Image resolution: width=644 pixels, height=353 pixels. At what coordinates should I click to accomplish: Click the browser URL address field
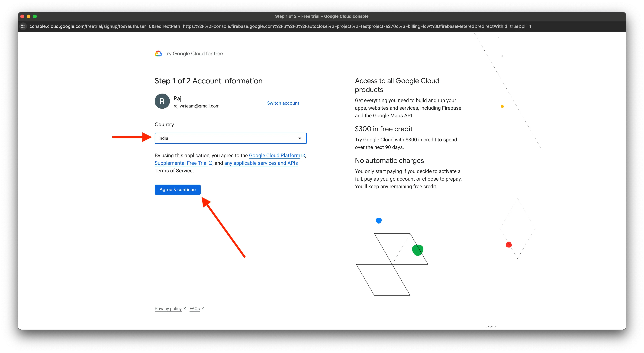click(280, 26)
